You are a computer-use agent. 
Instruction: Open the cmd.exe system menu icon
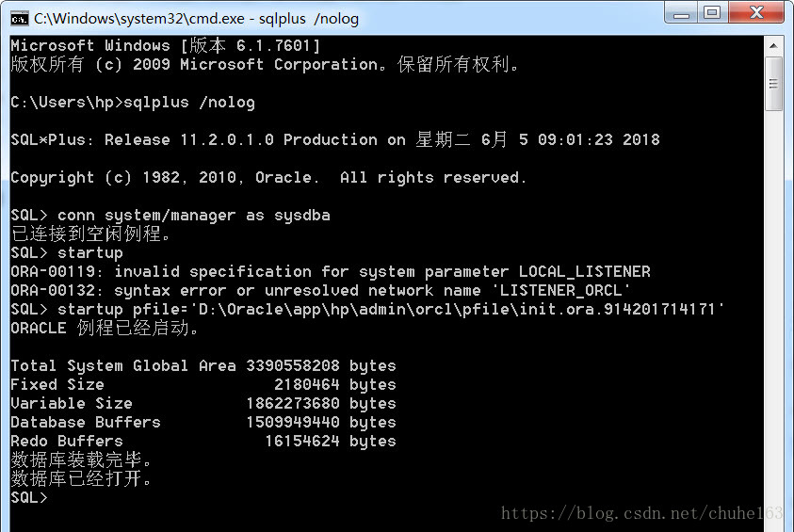pos(20,19)
